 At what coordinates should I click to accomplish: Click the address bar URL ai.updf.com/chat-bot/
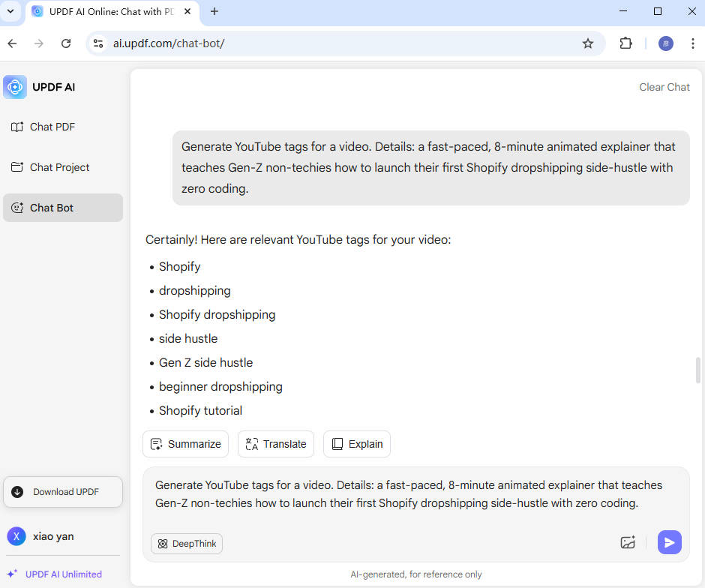pos(169,43)
